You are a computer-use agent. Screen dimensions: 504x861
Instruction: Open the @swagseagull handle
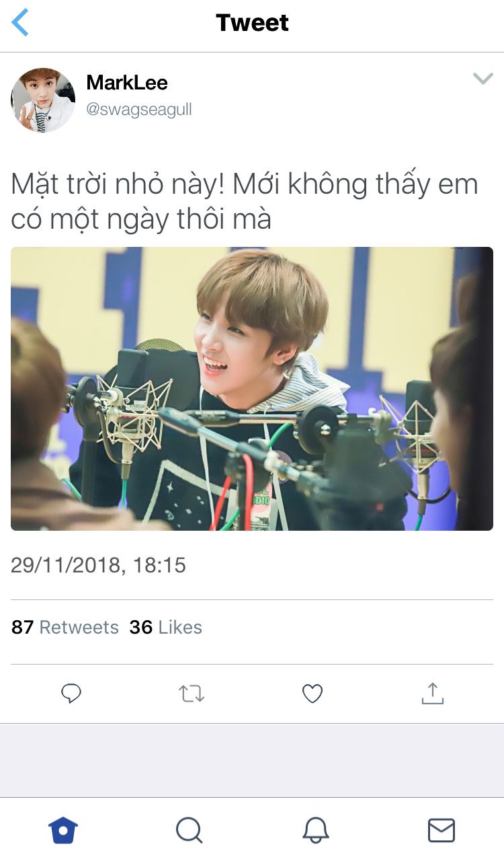[139, 110]
